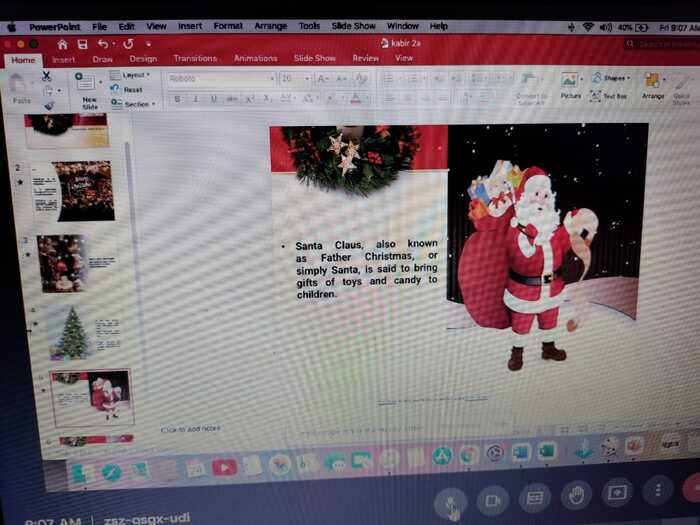700x525 pixels.
Task: Toggle Underline formatting
Action: 214,99
